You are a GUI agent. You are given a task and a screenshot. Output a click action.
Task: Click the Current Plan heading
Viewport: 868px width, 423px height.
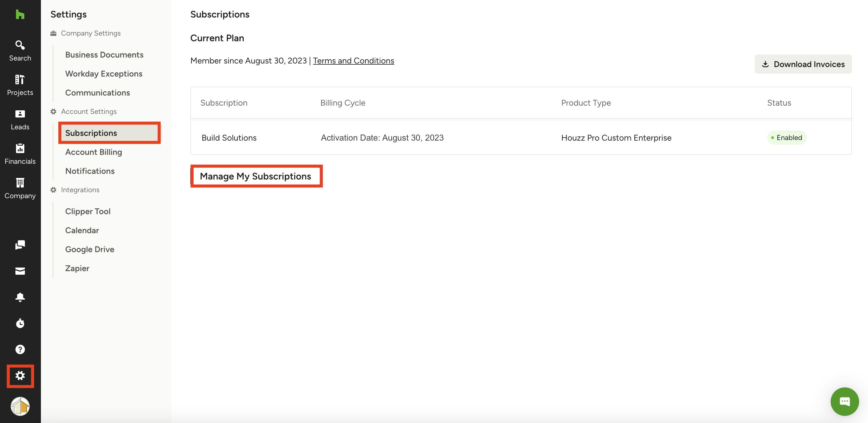(217, 38)
